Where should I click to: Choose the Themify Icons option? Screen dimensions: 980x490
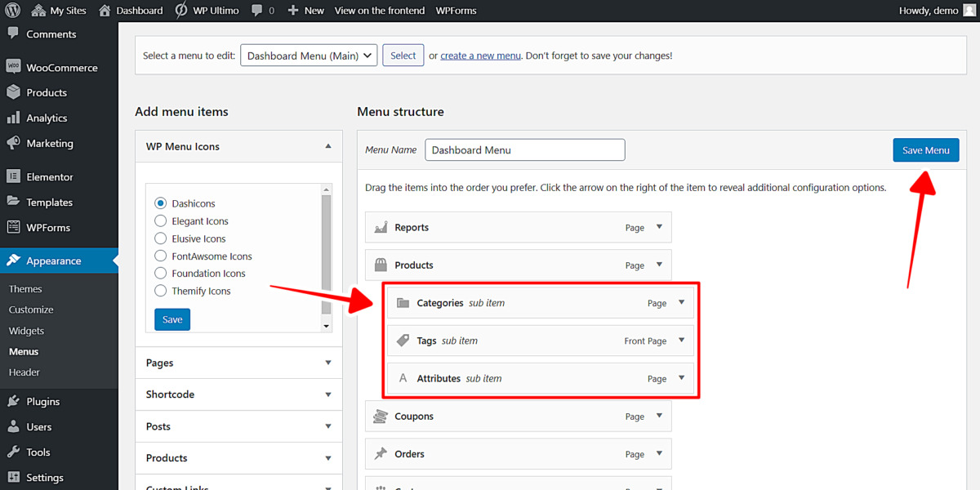point(160,290)
